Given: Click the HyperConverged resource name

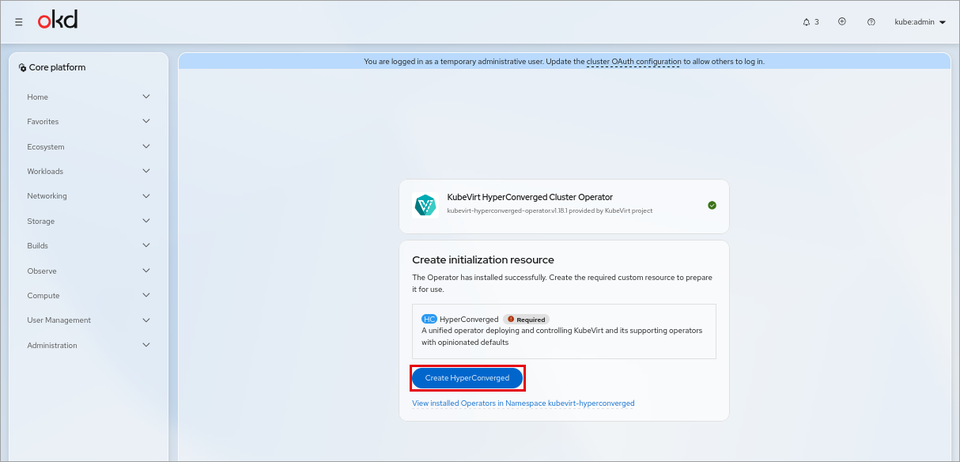Looking at the screenshot, I should pyautogui.click(x=469, y=319).
